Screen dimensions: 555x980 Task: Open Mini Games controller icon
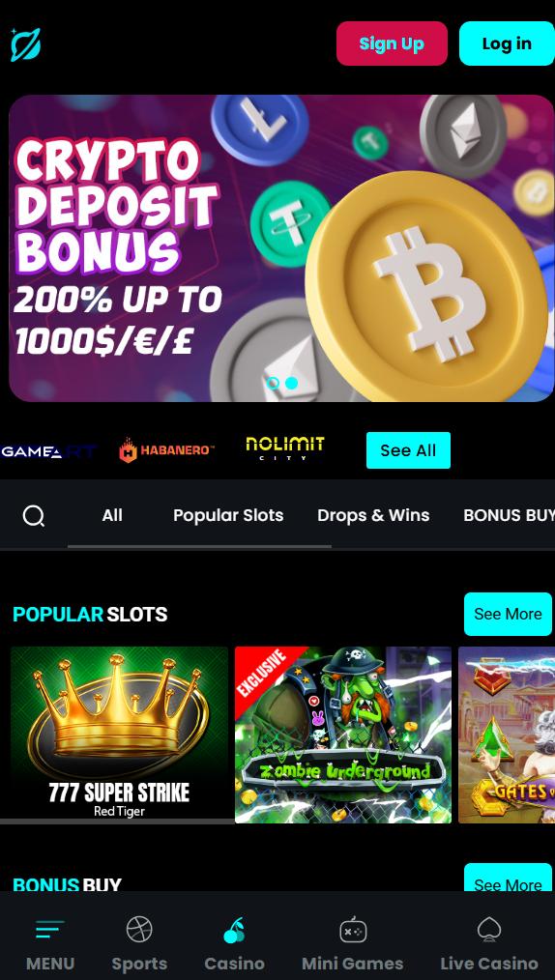click(x=353, y=930)
